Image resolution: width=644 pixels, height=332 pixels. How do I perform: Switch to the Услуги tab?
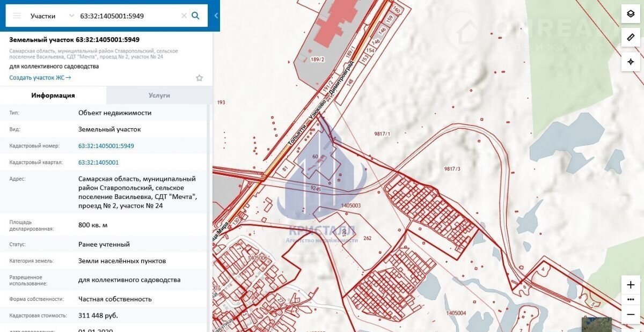(159, 95)
